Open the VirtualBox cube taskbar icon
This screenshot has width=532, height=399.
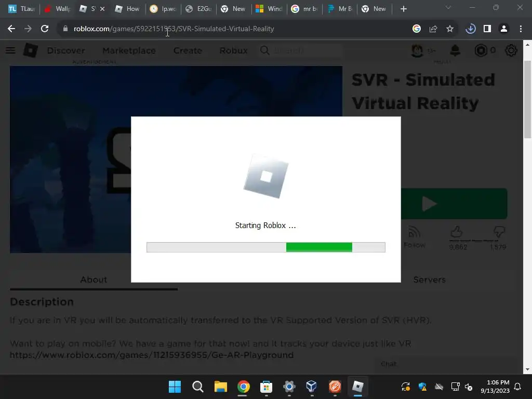[x=312, y=387]
